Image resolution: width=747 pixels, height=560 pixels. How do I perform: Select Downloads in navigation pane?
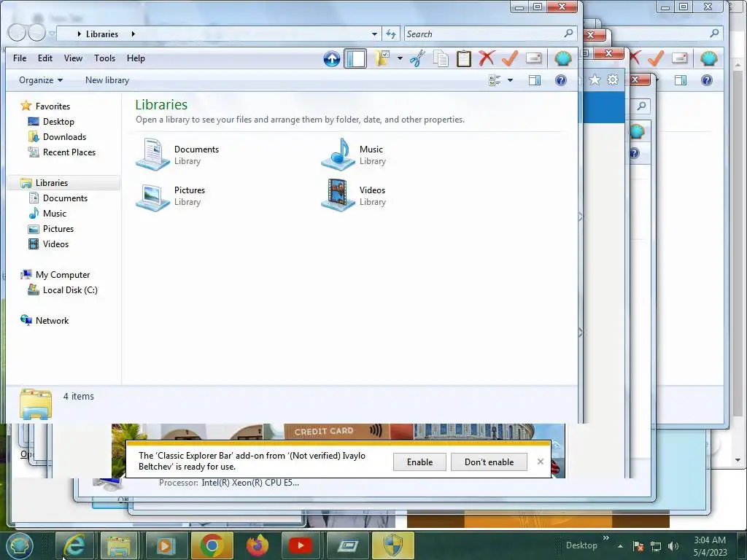[x=64, y=136]
